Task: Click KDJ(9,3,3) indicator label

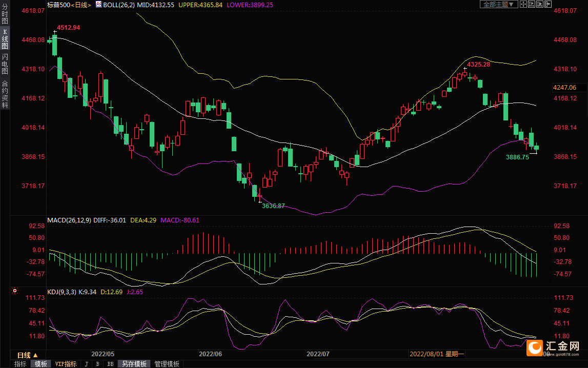Action: tap(62, 292)
